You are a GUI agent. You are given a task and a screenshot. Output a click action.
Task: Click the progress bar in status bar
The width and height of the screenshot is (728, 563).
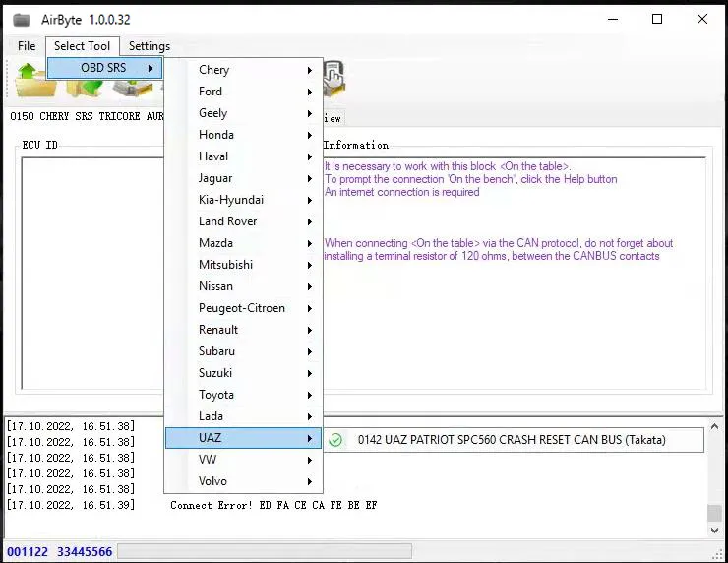click(x=264, y=551)
